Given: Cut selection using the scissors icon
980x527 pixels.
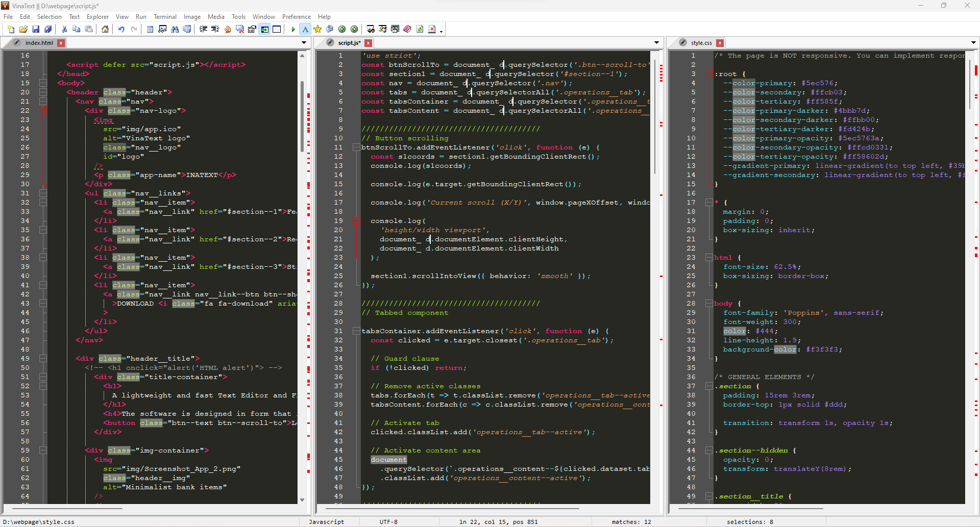Looking at the screenshot, I should point(64,29).
